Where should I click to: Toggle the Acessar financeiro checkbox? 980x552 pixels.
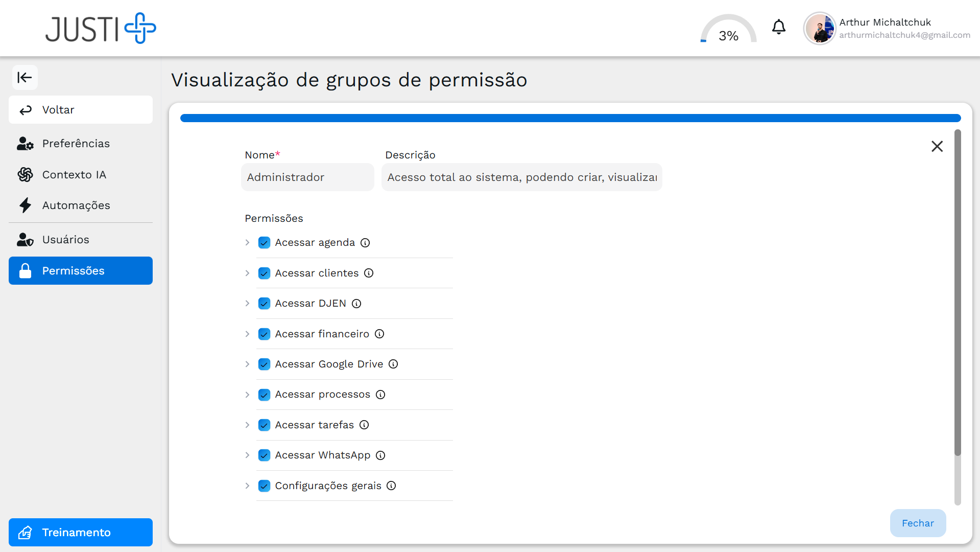coord(264,334)
